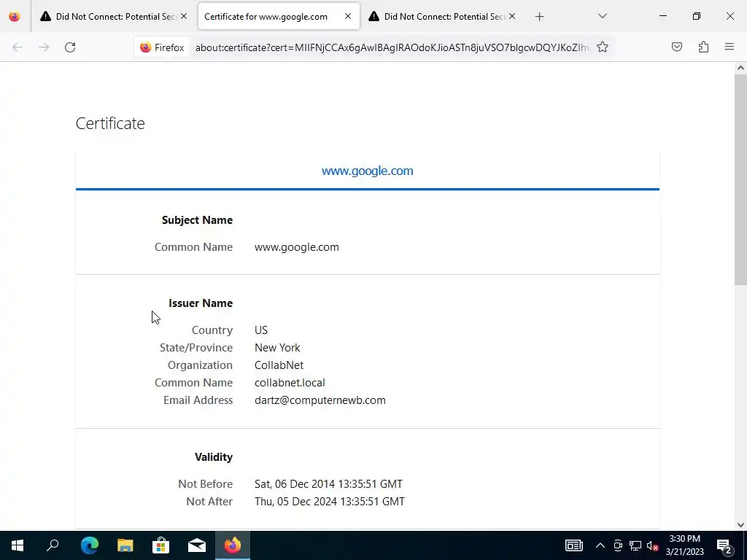747x560 pixels.
Task: Click the Certificate page heading
Action: pyautogui.click(x=110, y=123)
